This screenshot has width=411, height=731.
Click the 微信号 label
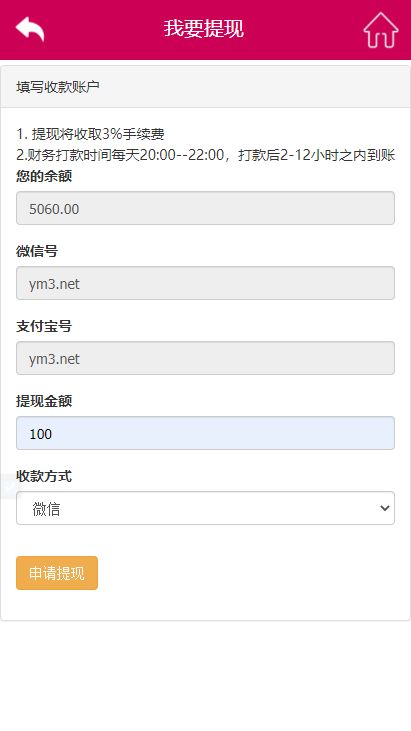[x=37, y=252]
